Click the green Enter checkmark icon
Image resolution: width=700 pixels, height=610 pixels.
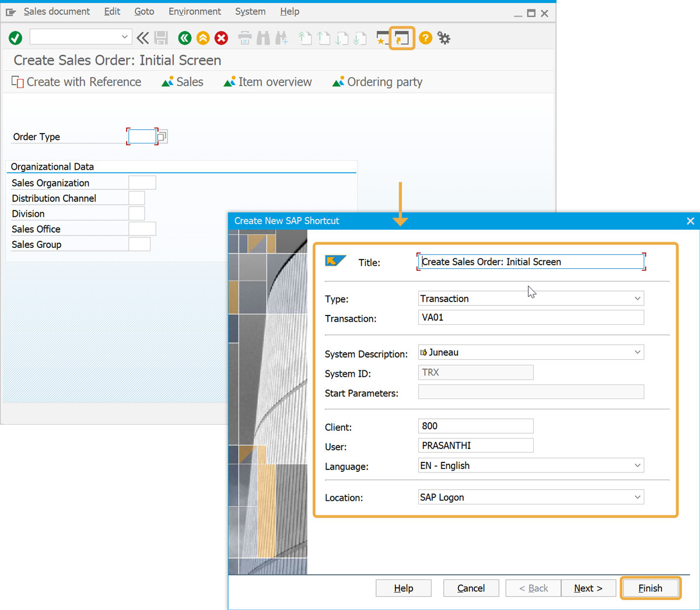16,38
